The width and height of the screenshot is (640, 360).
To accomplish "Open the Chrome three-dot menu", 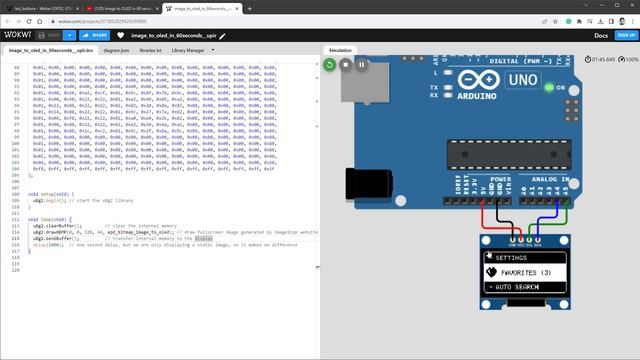I will coord(633,21).
